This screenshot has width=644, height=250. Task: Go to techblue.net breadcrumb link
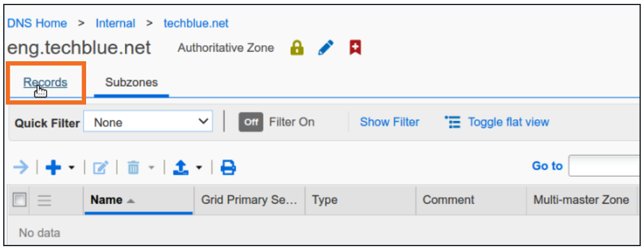196,24
